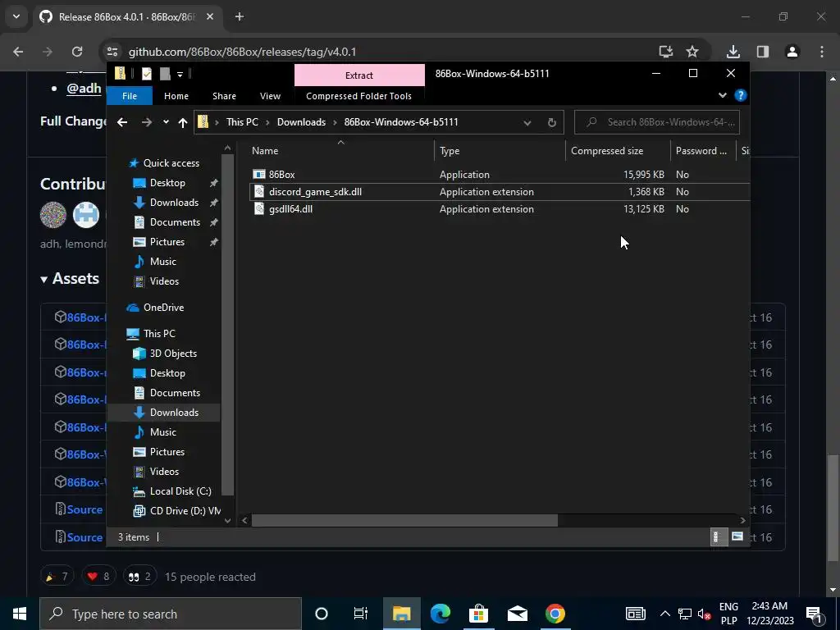Open Local Disk (C:) in sidebar
Screen dimensions: 840x630
[x=180, y=491]
